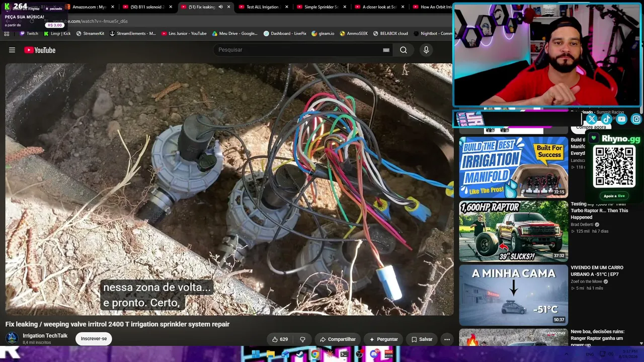The height and width of the screenshot is (362, 644).
Task: Open the gleam.io bookmark
Action: (x=323, y=34)
